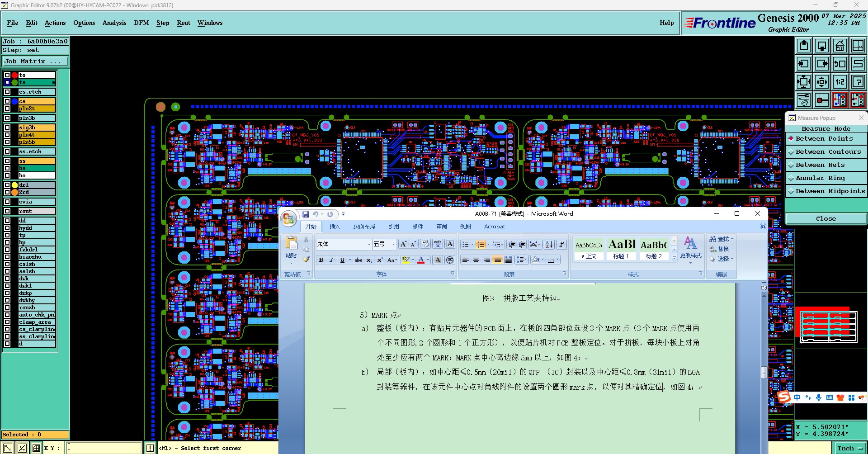Click the question mark area help icon
The width and height of the screenshot is (868, 454).
click(858, 82)
